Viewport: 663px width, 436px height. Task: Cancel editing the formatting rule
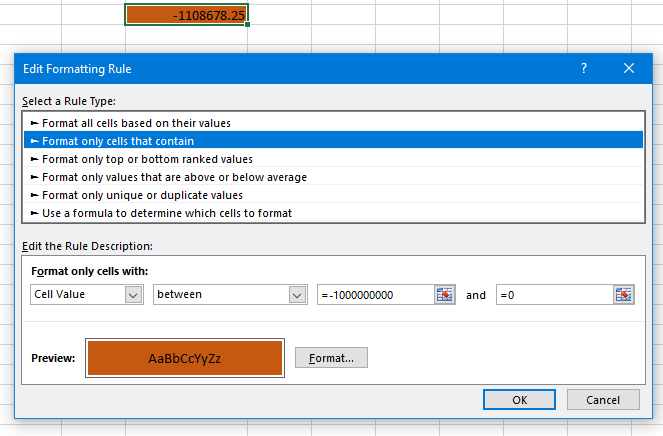(x=603, y=400)
